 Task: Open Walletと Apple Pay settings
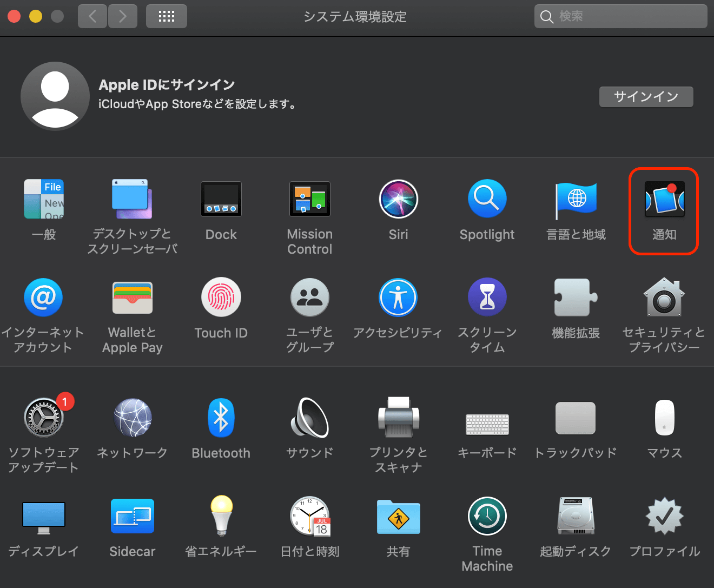tap(132, 298)
